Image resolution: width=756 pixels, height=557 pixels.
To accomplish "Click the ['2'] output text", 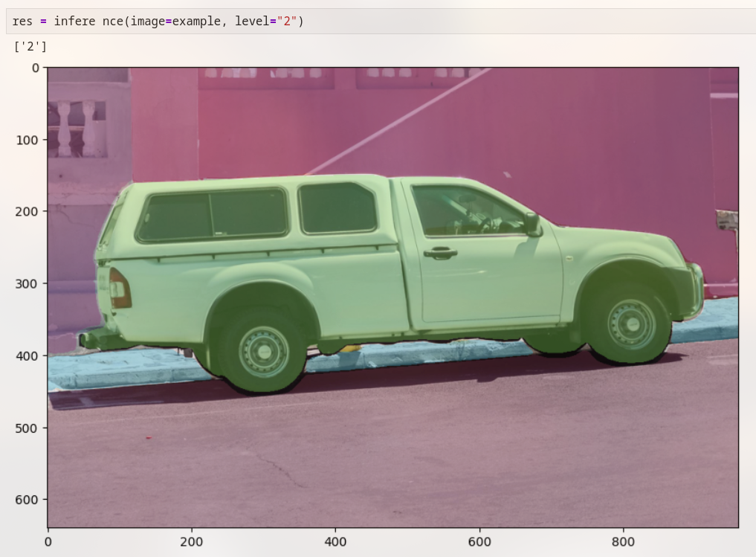I will coord(30,46).
